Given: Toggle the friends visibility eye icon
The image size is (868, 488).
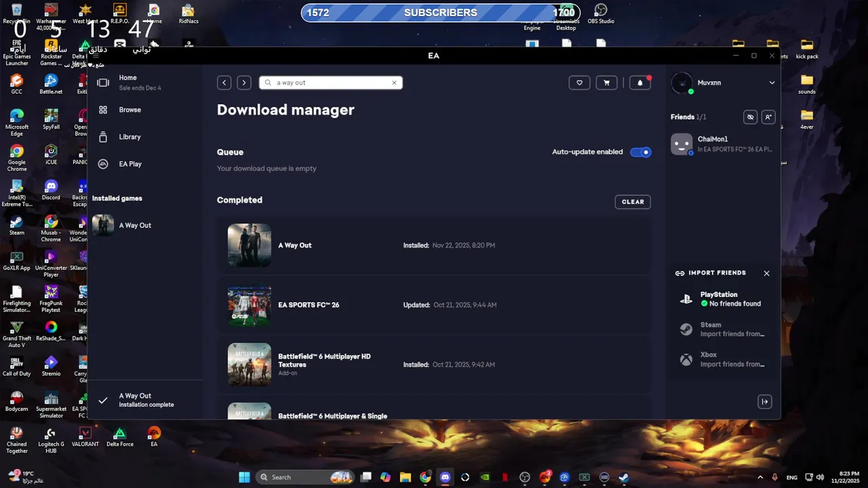Looking at the screenshot, I should tap(750, 117).
